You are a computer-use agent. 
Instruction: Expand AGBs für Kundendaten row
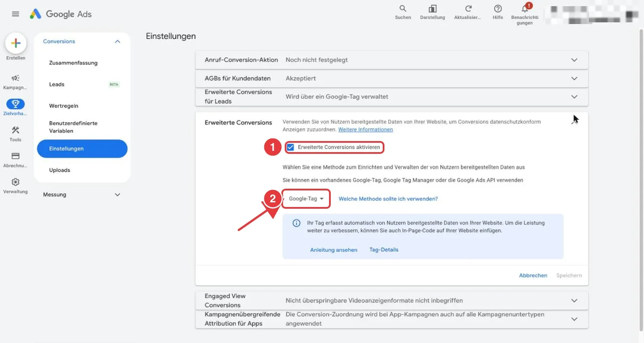[392, 78]
